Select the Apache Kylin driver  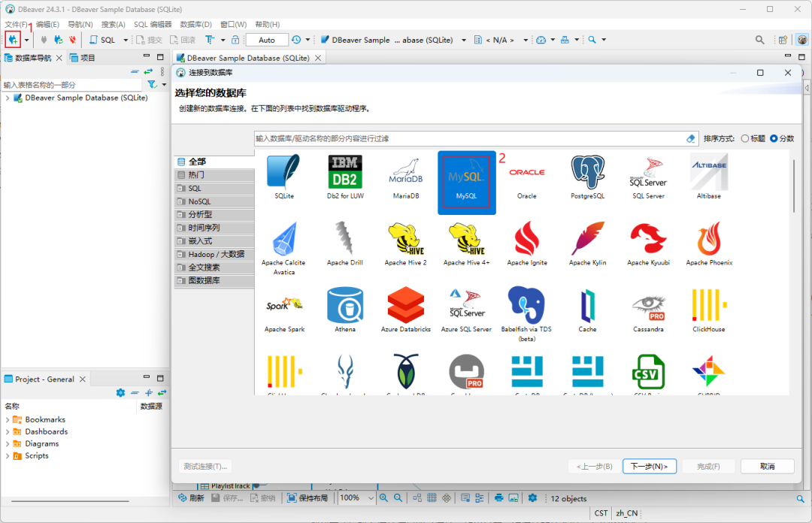pos(587,243)
